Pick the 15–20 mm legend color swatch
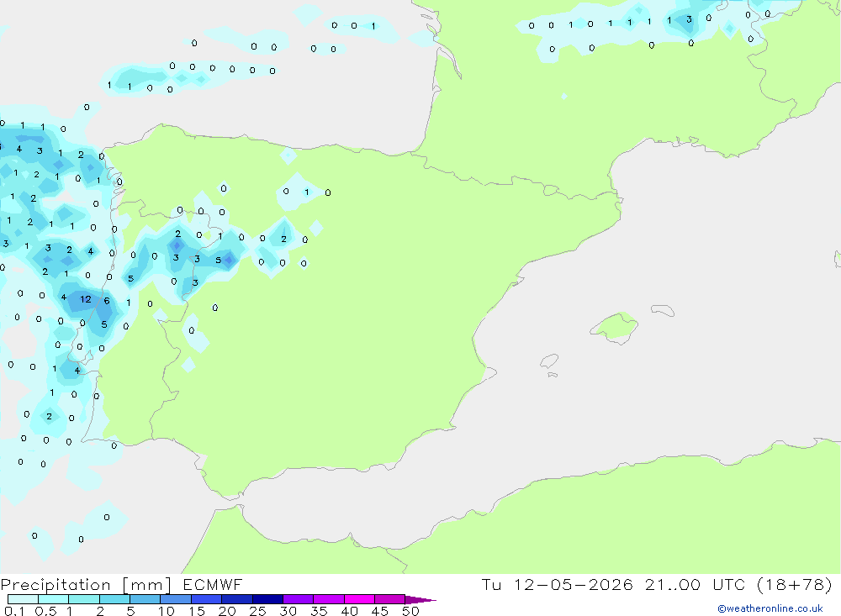This screenshot has width=841, height=616. [207, 599]
